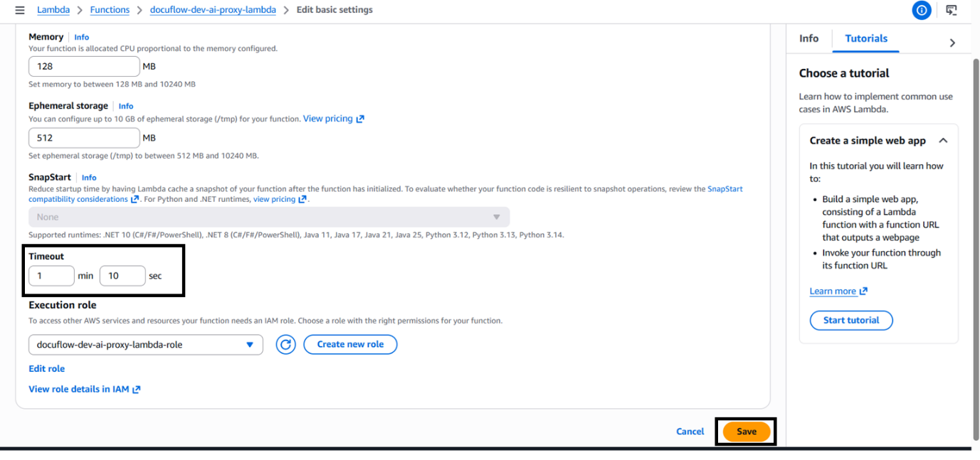Open the Info link beside Memory
Image resolution: width=980 pixels, height=460 pixels.
point(82,37)
